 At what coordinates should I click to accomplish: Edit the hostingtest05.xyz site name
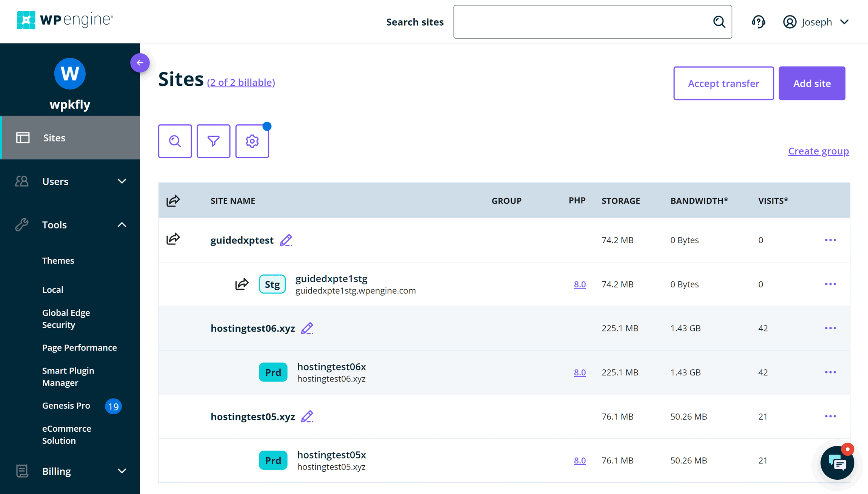307,416
